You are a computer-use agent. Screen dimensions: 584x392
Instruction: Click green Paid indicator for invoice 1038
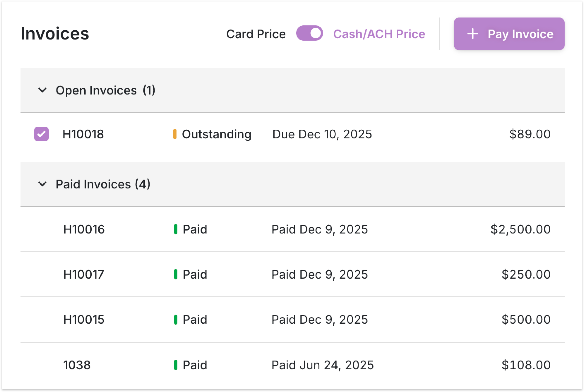click(176, 365)
